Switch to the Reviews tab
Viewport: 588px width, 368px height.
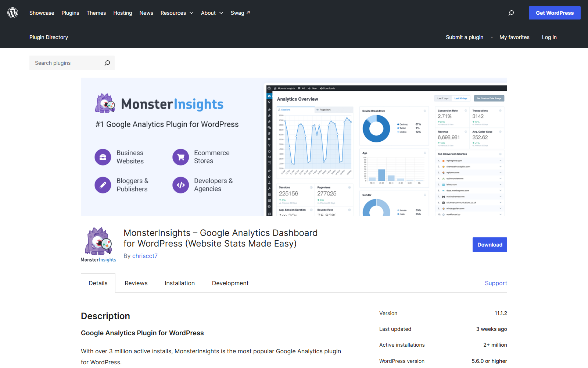click(x=136, y=283)
